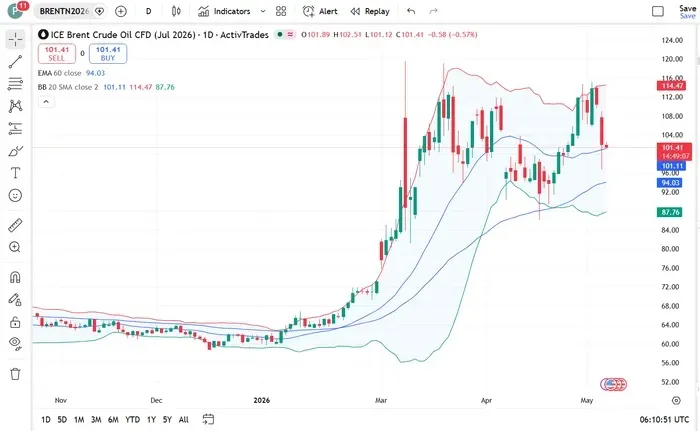Image resolution: width=700 pixels, height=431 pixels.
Task: Set range to 1Y
Action: click(151, 419)
